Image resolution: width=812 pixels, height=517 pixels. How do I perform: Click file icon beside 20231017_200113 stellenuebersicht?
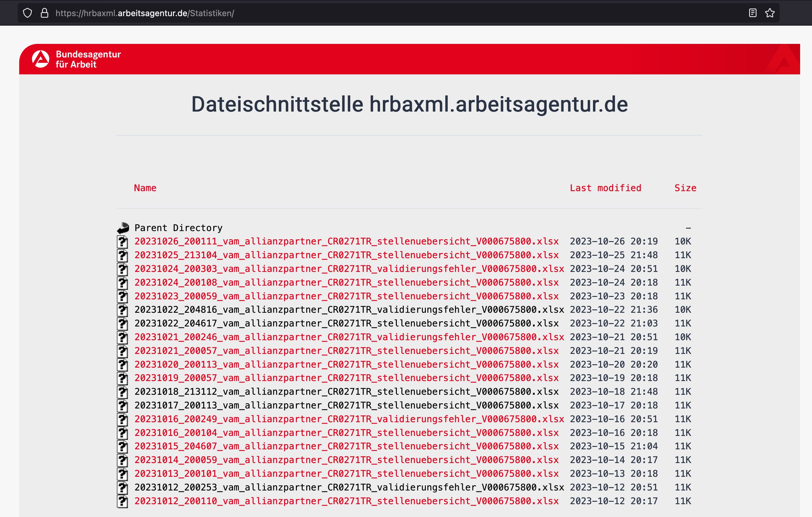[x=123, y=406]
